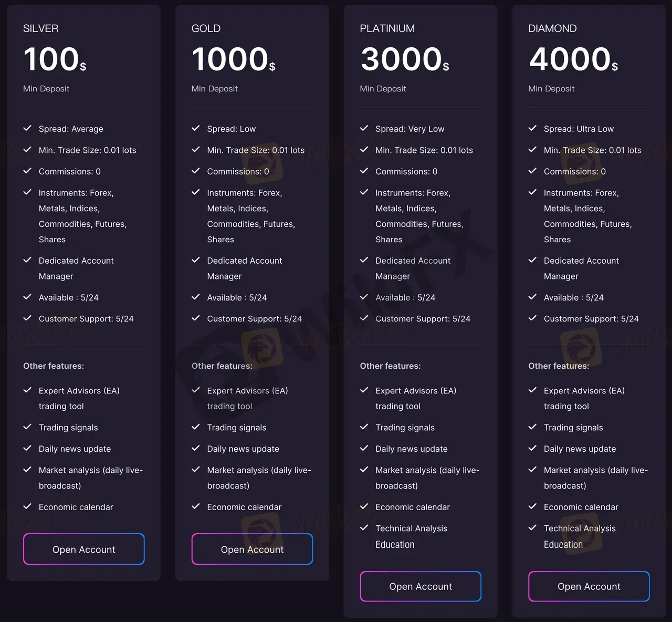Click the DIAMOND plan heading
Image resolution: width=672 pixels, height=622 pixels.
click(552, 28)
